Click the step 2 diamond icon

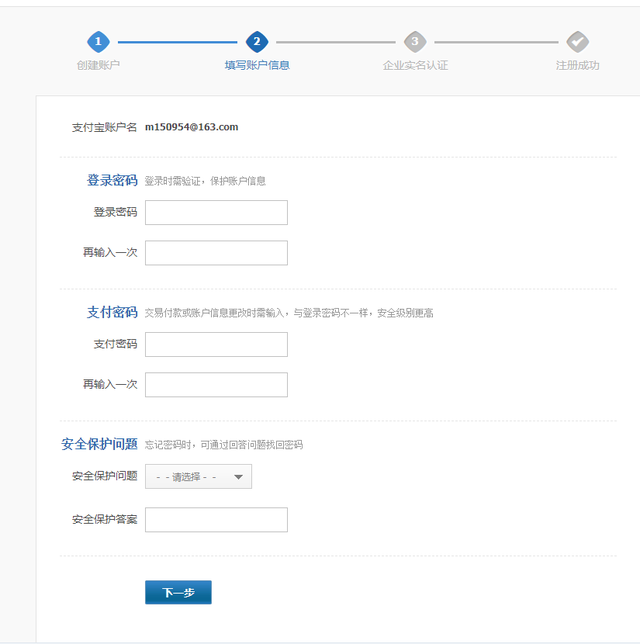pos(257,41)
